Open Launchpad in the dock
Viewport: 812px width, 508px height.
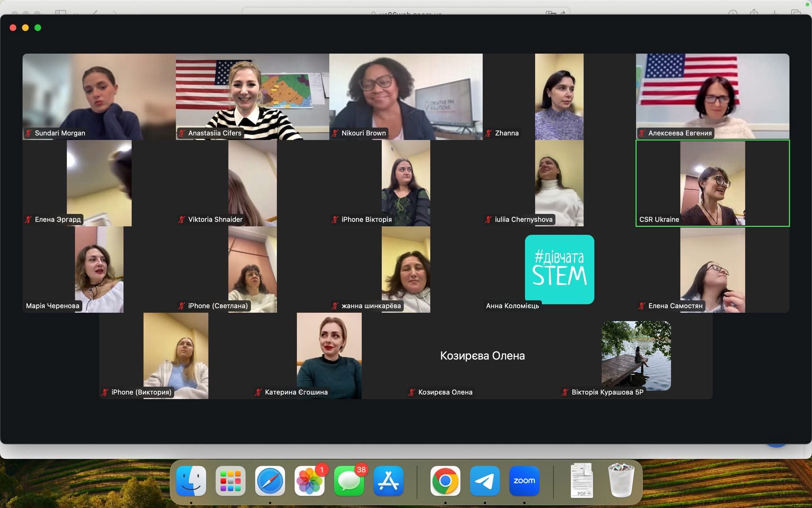(230, 481)
